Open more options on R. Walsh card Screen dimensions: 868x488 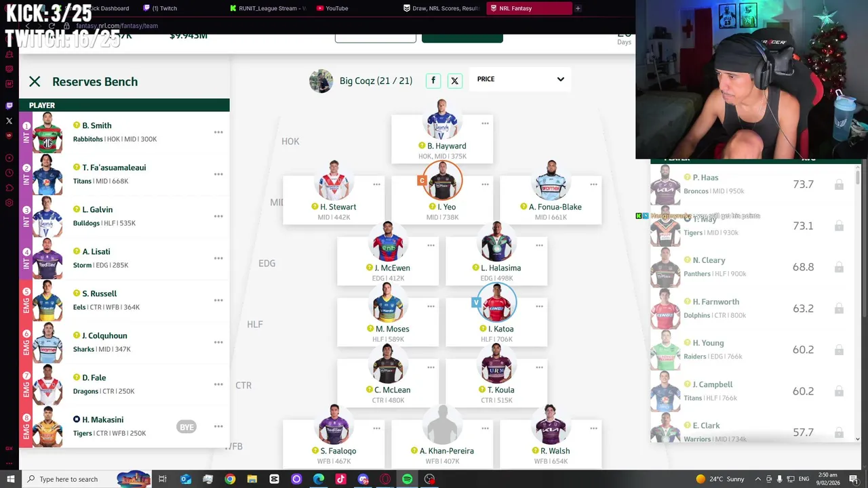[x=593, y=428]
